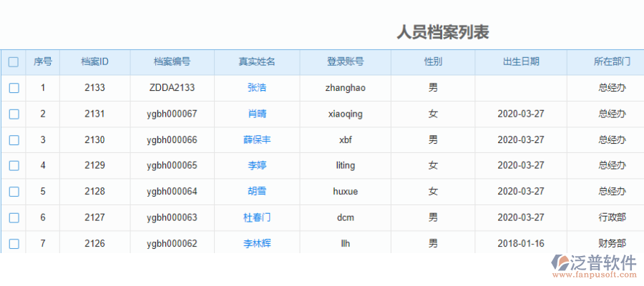This screenshot has height=286, width=644.
Task: Sort by 出生日期 column header
Action: pos(521,62)
